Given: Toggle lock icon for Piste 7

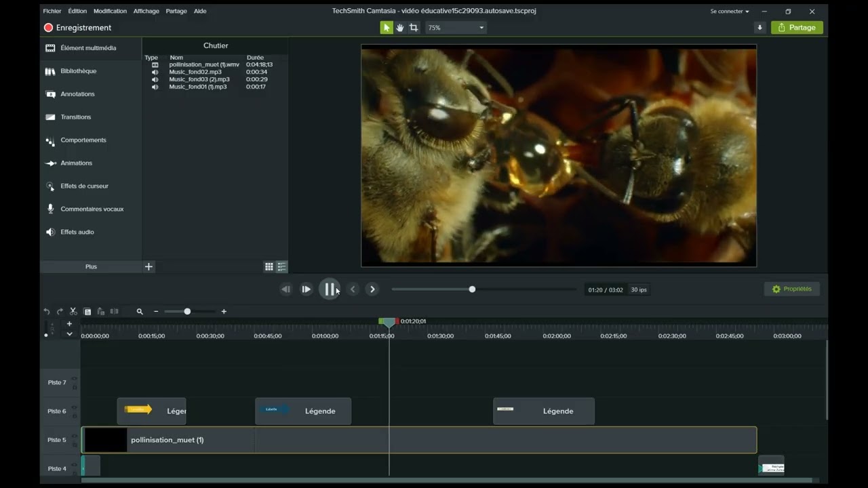Looking at the screenshot, I should [x=75, y=387].
